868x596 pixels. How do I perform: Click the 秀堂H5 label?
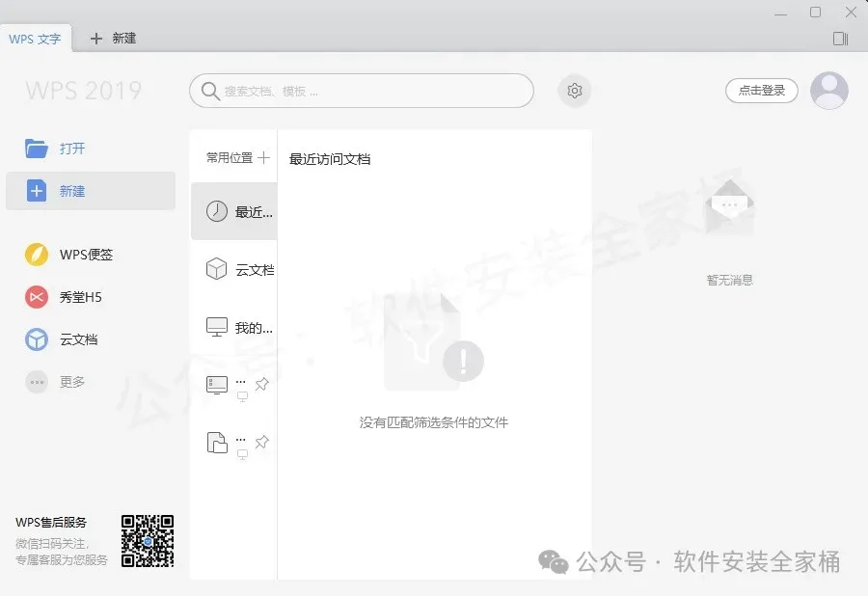pyautogui.click(x=81, y=297)
